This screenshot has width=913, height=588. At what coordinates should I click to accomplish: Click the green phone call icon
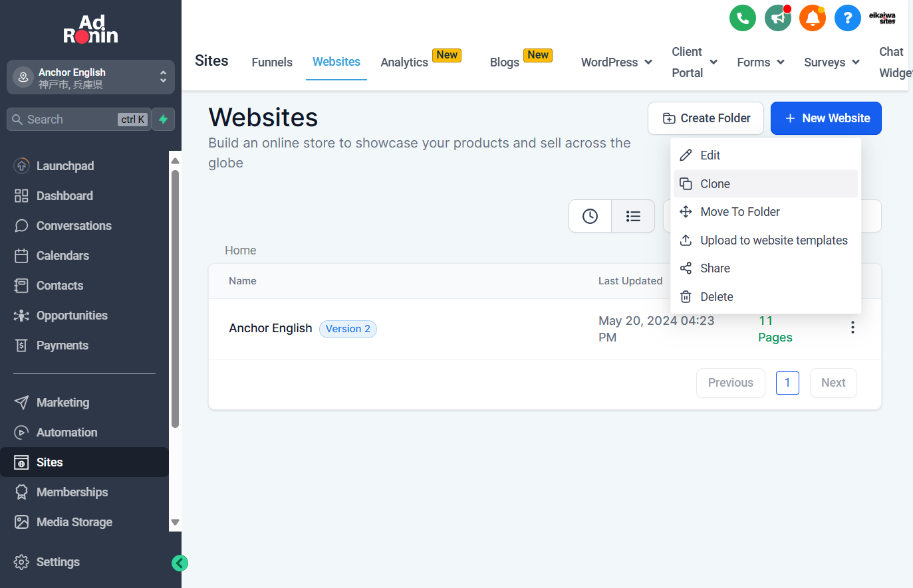point(743,18)
